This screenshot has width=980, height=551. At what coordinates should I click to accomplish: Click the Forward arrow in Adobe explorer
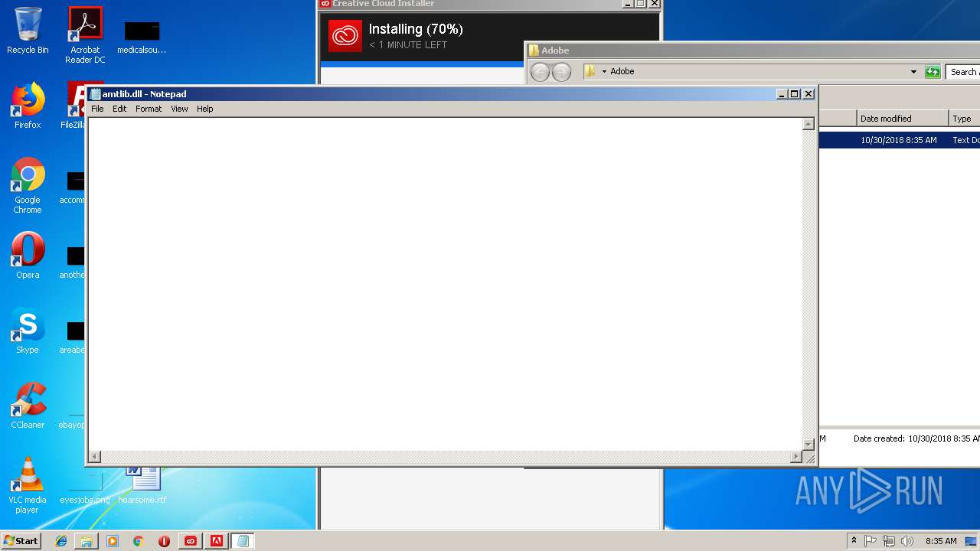point(562,72)
